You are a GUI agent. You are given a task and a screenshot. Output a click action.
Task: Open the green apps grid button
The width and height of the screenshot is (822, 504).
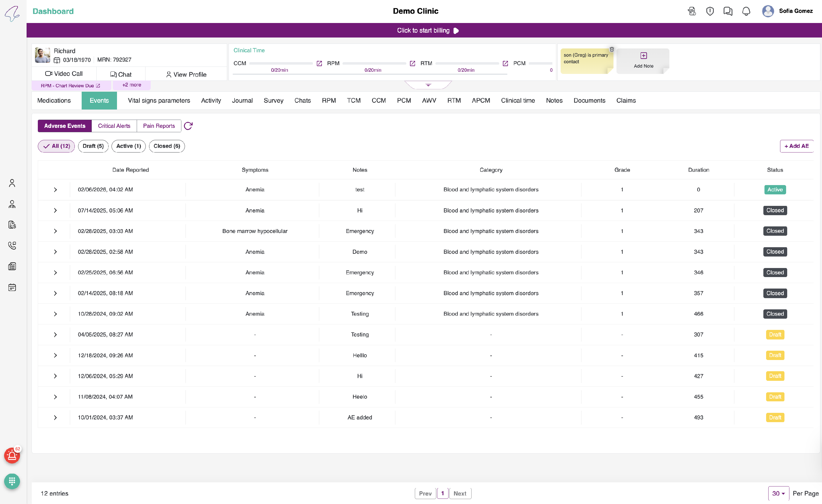pos(12,481)
